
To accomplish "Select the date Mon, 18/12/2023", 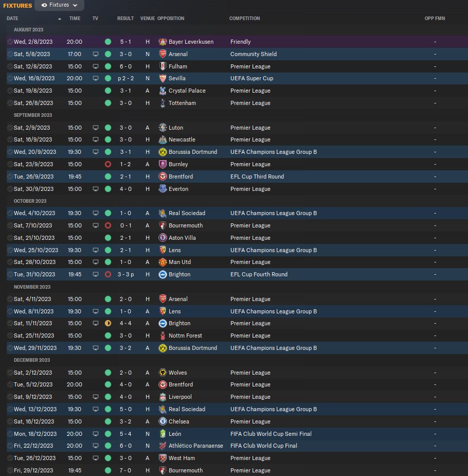I will pos(35,434).
